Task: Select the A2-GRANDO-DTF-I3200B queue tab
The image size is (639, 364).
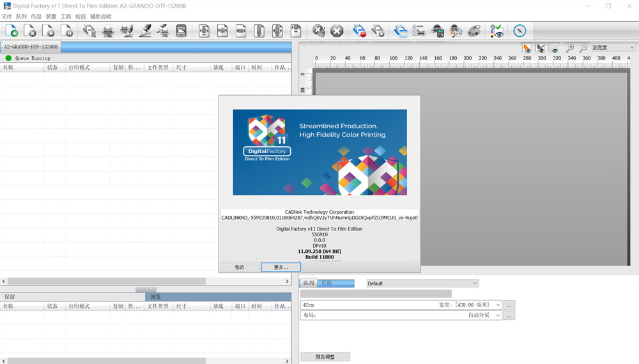Action: [31, 47]
